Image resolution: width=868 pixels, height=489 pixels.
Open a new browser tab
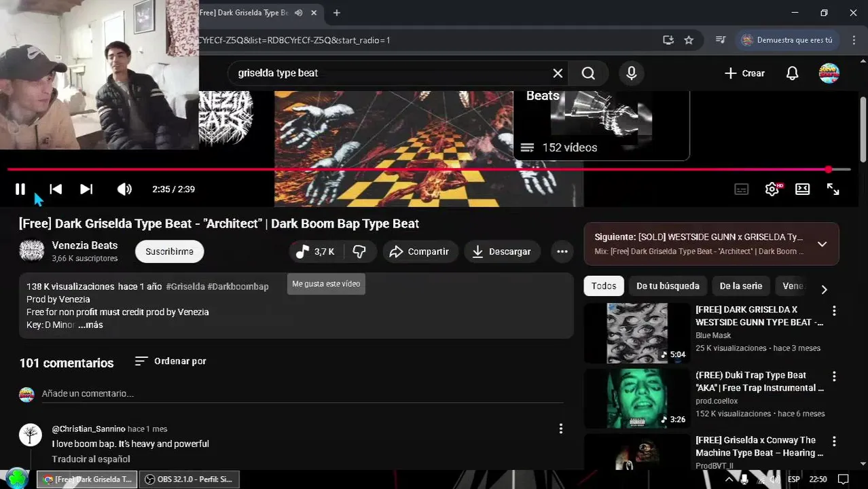[x=337, y=13]
